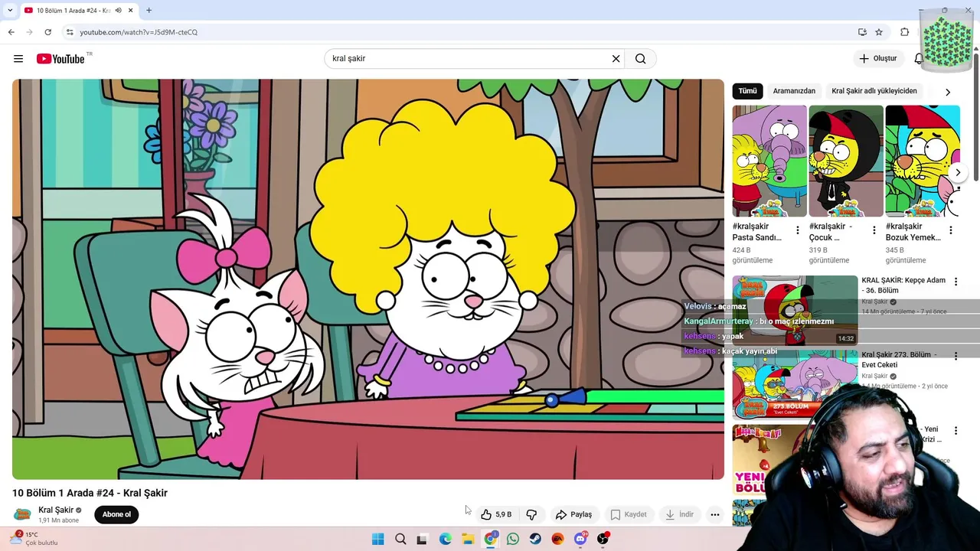
Task: Dislike the video with thumbs down
Action: [x=531, y=514]
